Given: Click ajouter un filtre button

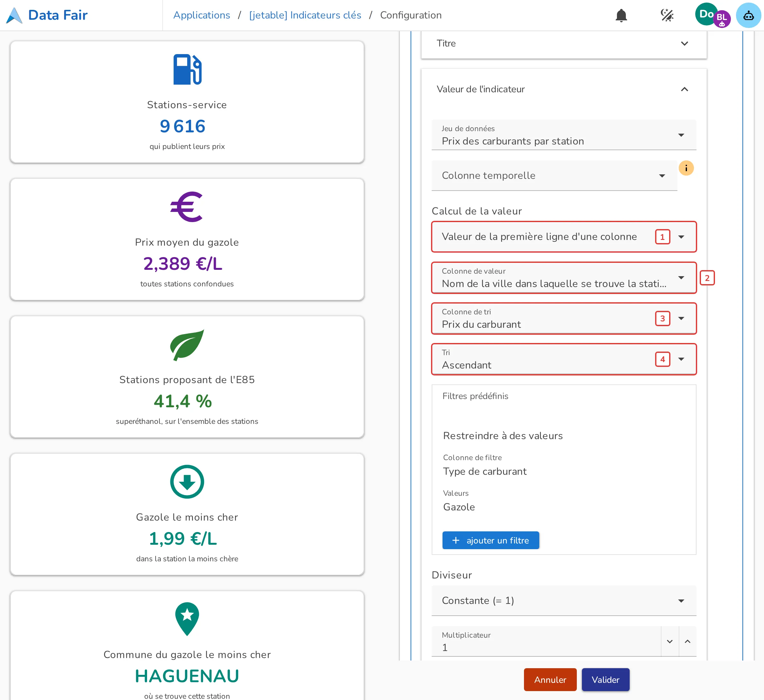Looking at the screenshot, I should [491, 540].
